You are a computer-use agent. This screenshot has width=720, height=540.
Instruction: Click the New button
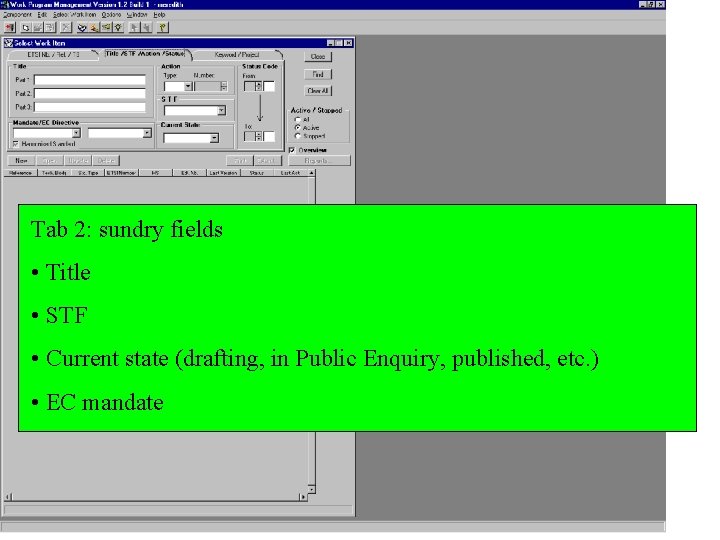[x=21, y=161]
